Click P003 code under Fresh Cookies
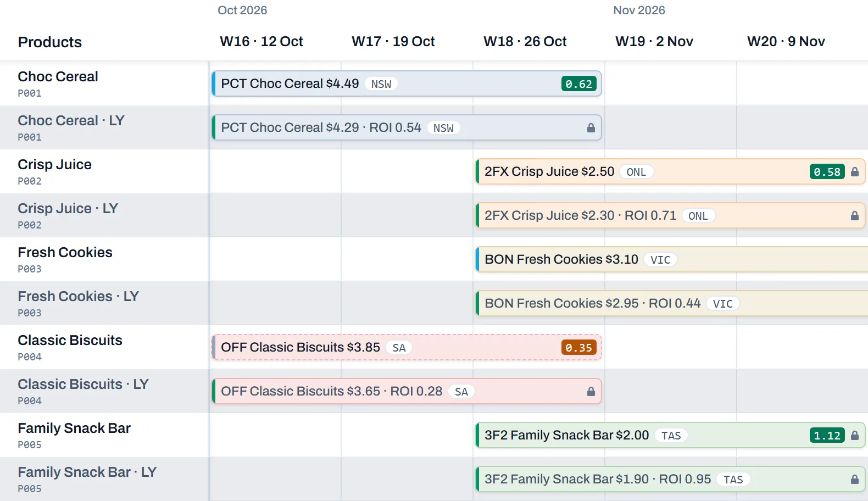Screen dimensions: 868x501 click(x=30, y=269)
